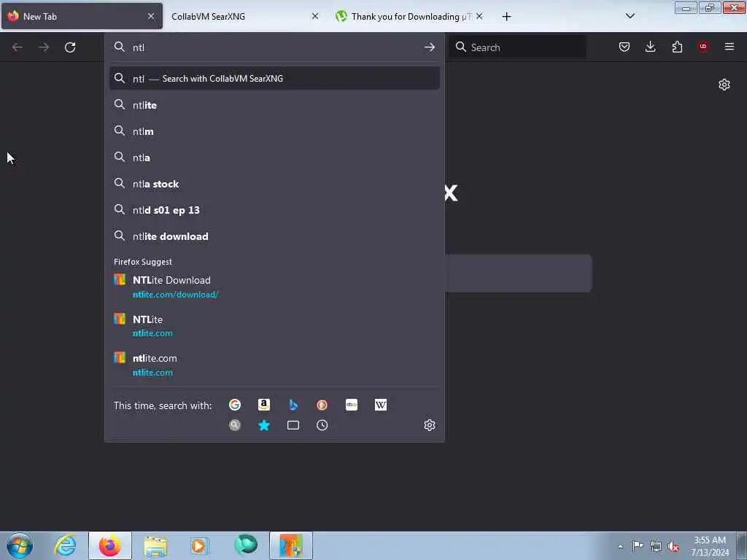Image resolution: width=747 pixels, height=560 pixels.
Task: Select 'ntl — Search with CollabVM SearXNG' row
Action: [x=274, y=79]
